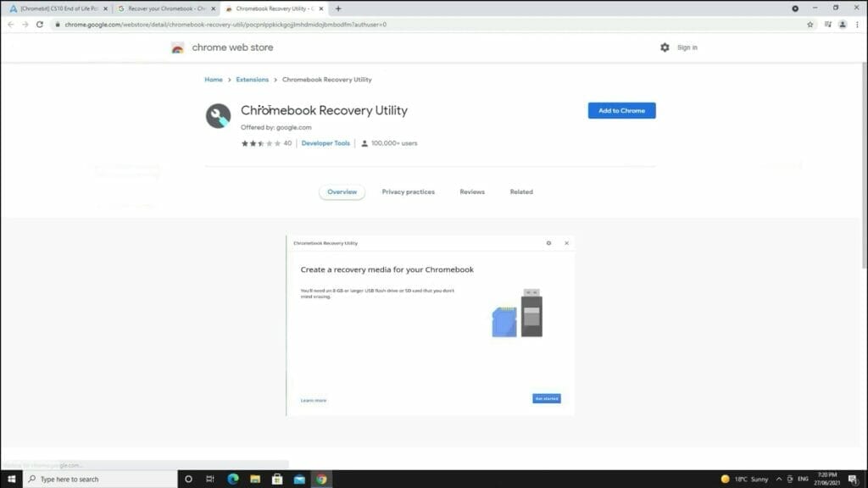Open the weather widget showing 18°C Sunny
Image resolution: width=868 pixels, height=488 pixels.
click(751, 479)
